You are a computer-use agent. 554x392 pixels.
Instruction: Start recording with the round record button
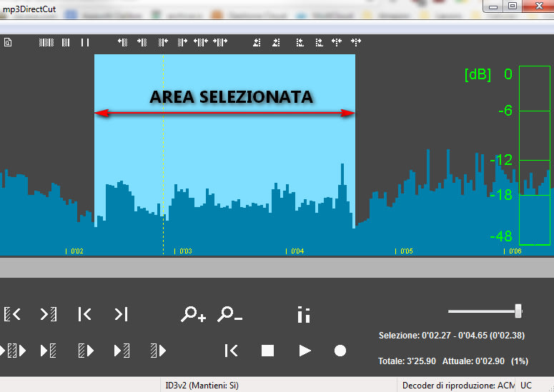(x=340, y=351)
